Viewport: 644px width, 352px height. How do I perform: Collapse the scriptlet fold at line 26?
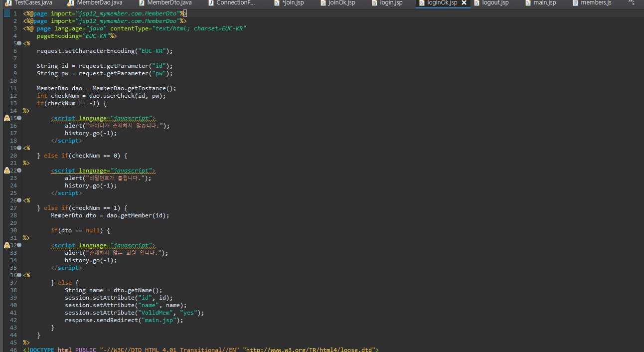19,200
